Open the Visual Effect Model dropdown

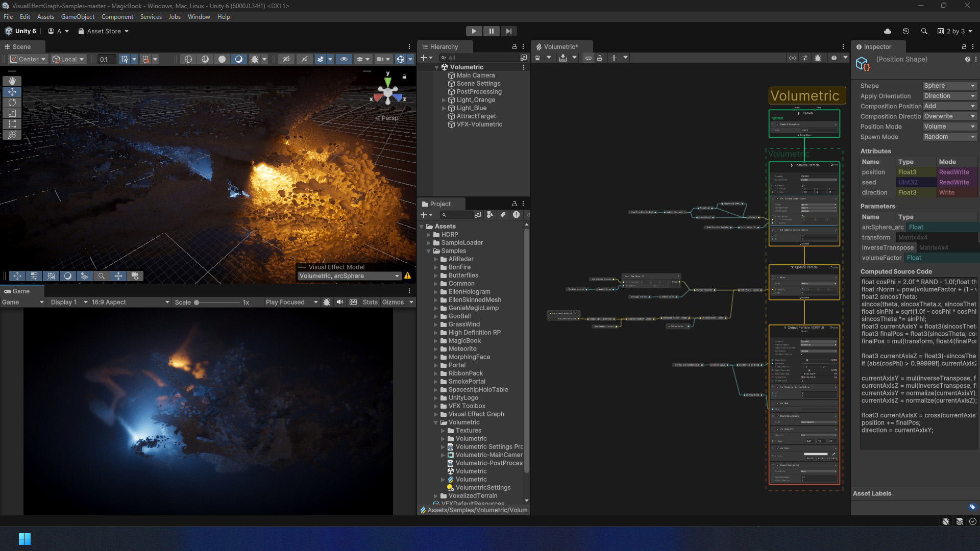coord(349,276)
